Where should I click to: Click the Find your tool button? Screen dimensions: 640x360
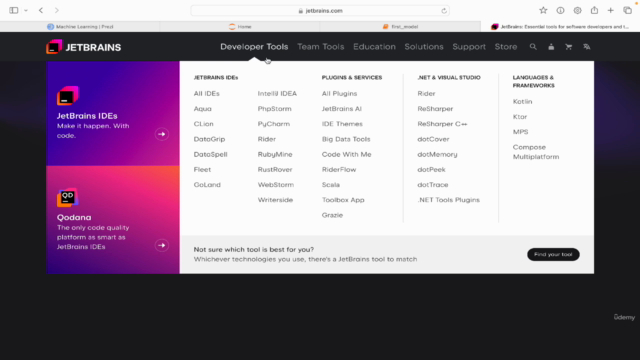(553, 254)
